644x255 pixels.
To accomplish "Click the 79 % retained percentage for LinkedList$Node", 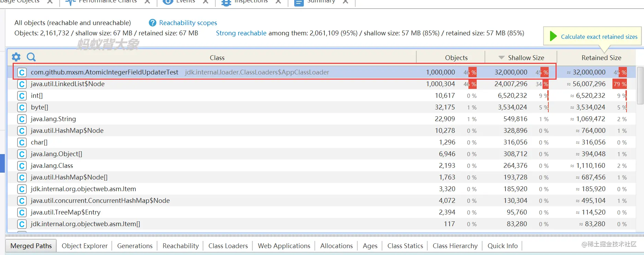I will coord(620,84).
